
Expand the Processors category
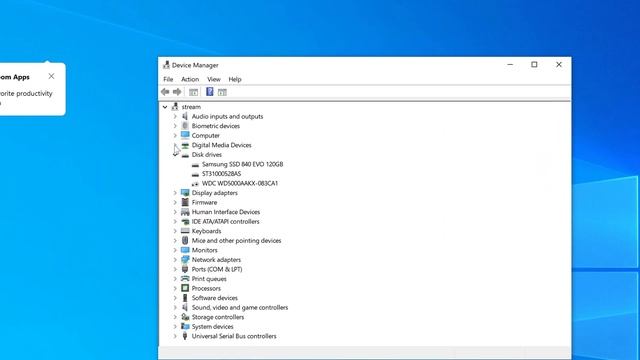click(x=175, y=289)
